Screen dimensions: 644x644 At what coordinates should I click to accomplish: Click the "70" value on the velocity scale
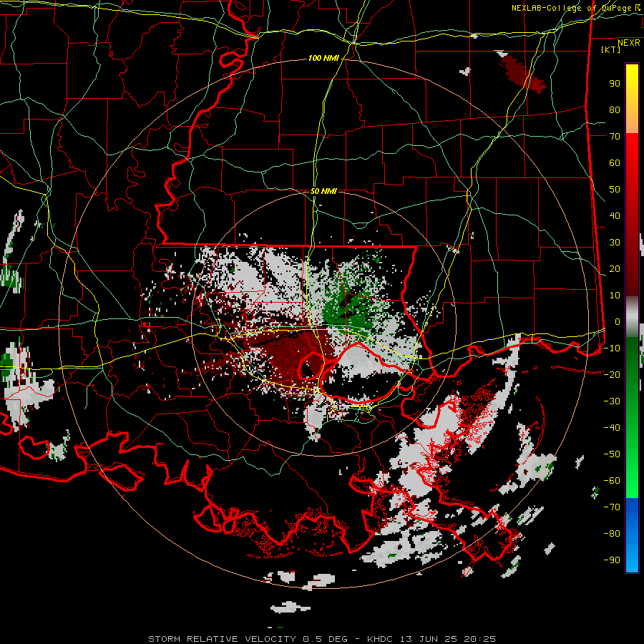coord(615,137)
